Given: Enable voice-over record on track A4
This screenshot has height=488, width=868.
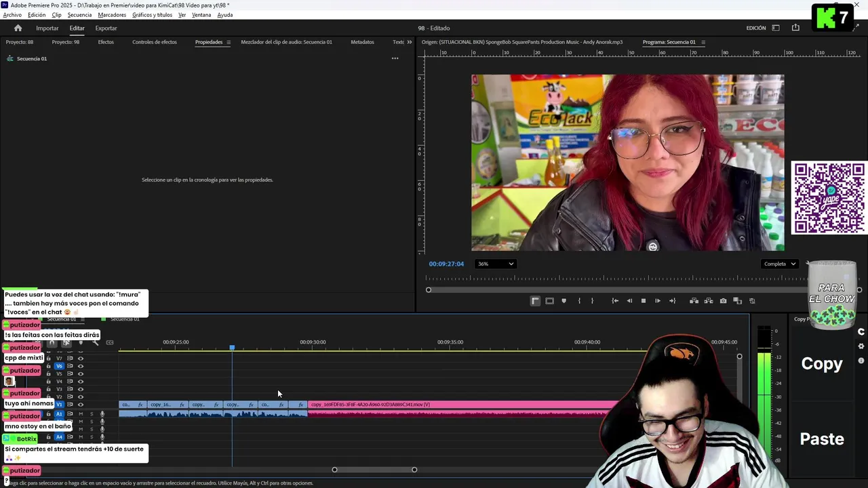Looking at the screenshot, I should pyautogui.click(x=102, y=437).
